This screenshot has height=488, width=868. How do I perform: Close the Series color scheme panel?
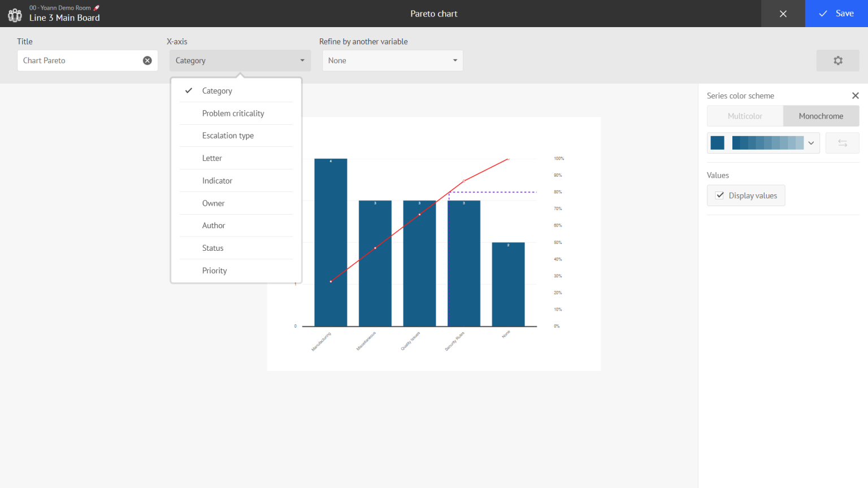coord(855,95)
